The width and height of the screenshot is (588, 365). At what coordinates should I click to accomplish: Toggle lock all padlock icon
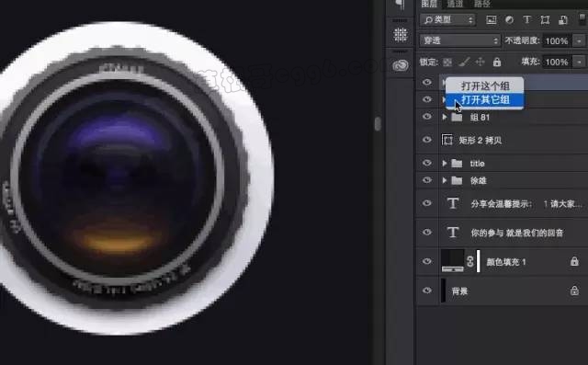click(x=497, y=62)
